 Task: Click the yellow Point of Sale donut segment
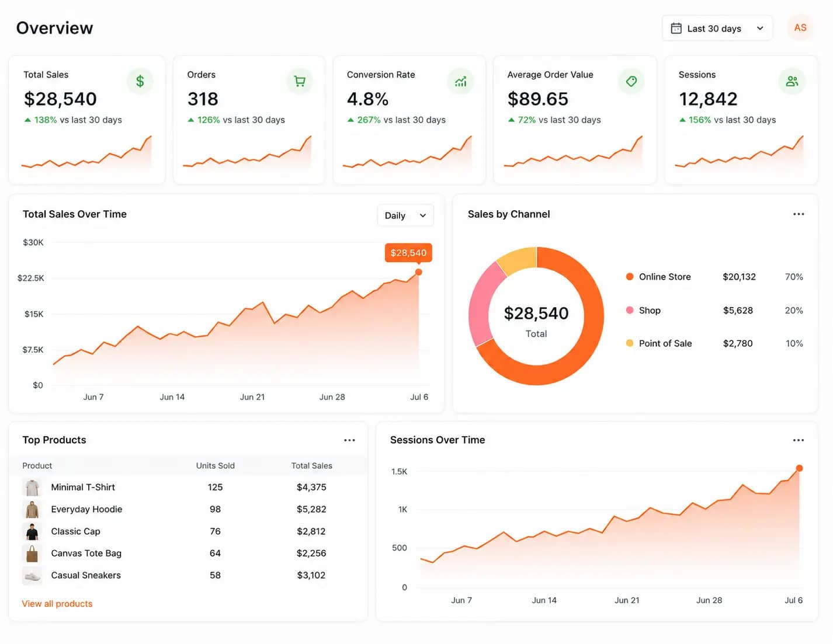[x=519, y=259]
